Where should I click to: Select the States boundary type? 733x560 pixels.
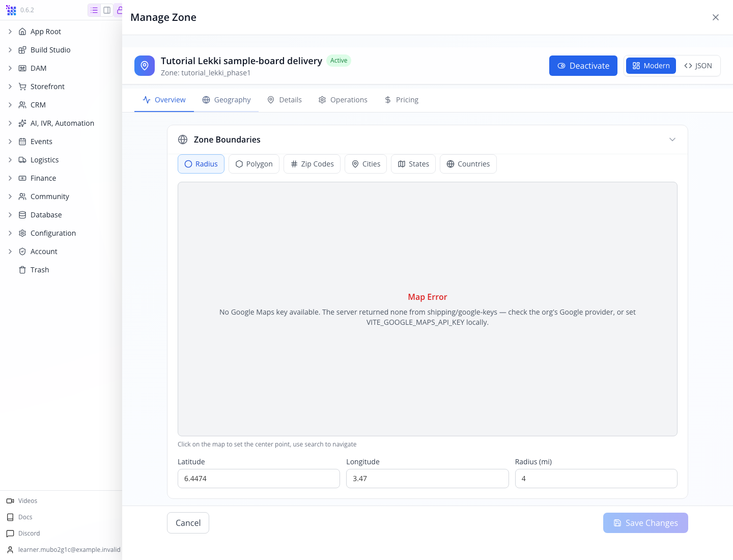point(413,164)
